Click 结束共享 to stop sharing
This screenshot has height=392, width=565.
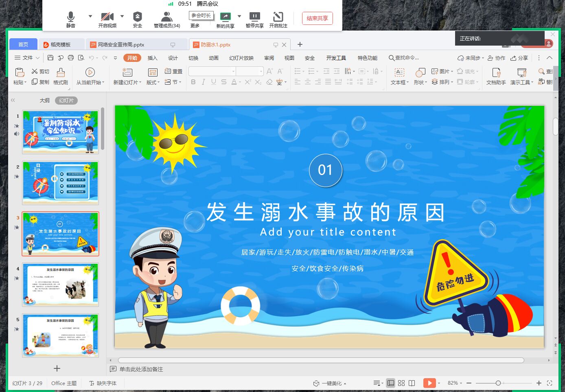[x=317, y=18]
